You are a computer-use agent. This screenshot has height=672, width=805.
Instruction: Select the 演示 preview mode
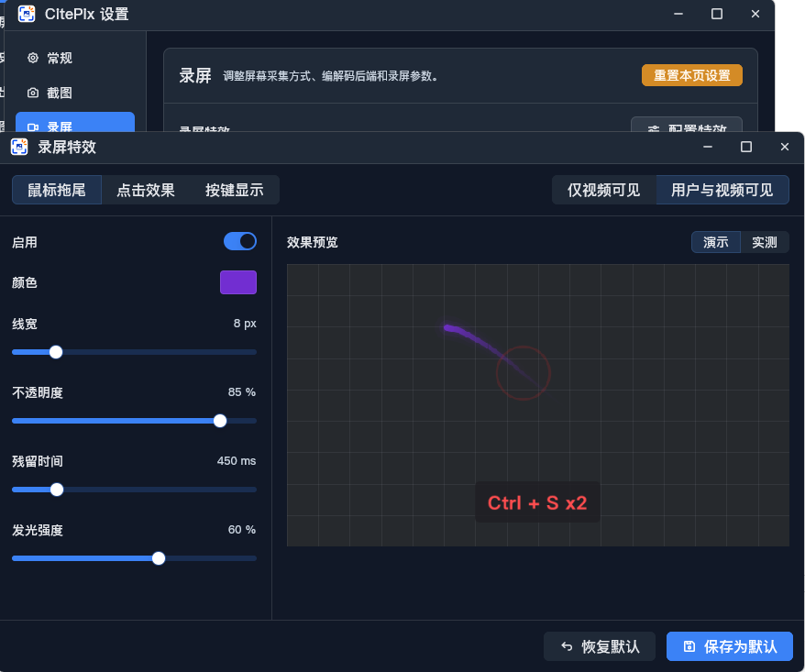pyautogui.click(x=716, y=242)
